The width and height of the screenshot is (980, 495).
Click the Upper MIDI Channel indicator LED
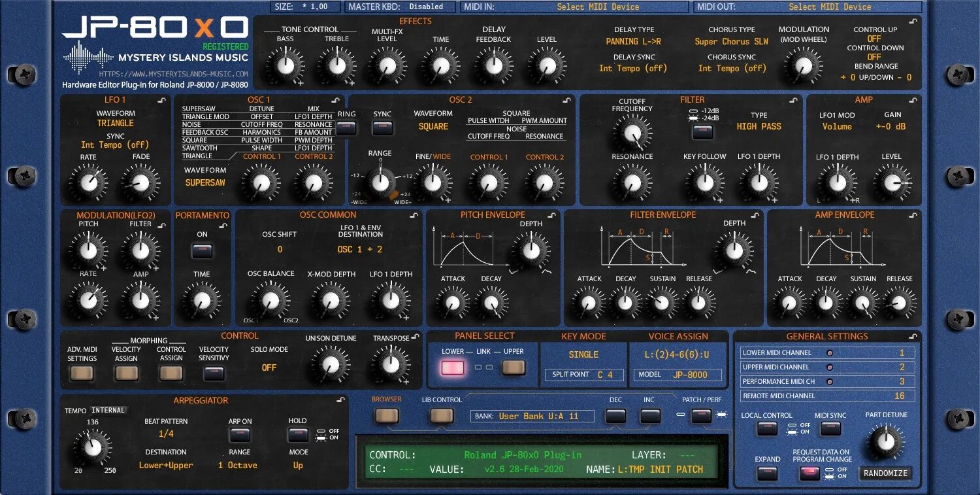click(x=830, y=367)
